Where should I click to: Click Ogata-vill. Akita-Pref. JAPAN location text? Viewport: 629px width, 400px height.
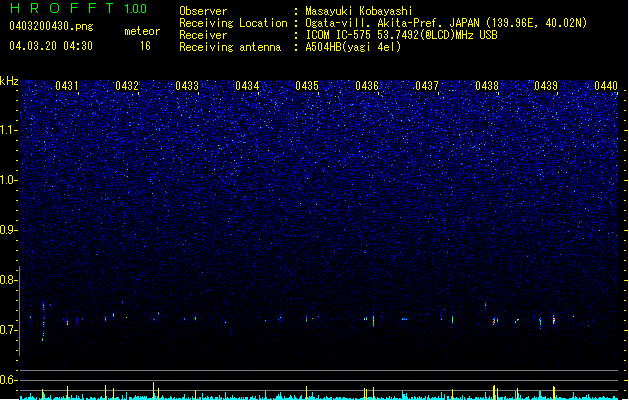point(446,23)
